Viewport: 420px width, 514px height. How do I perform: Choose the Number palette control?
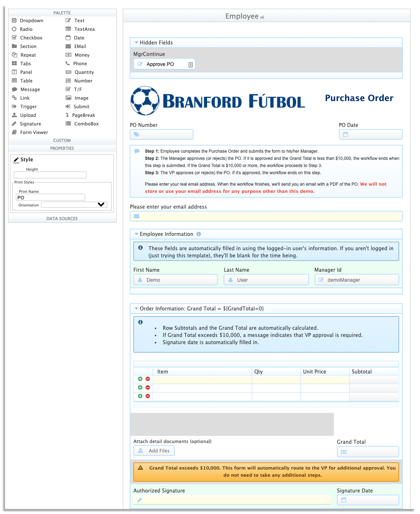(x=79, y=81)
